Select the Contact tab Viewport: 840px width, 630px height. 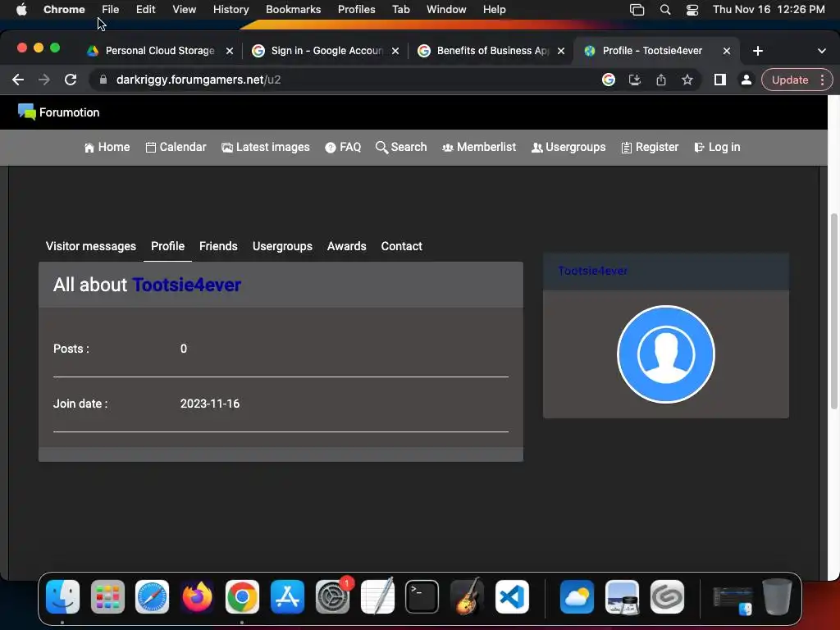tap(401, 246)
